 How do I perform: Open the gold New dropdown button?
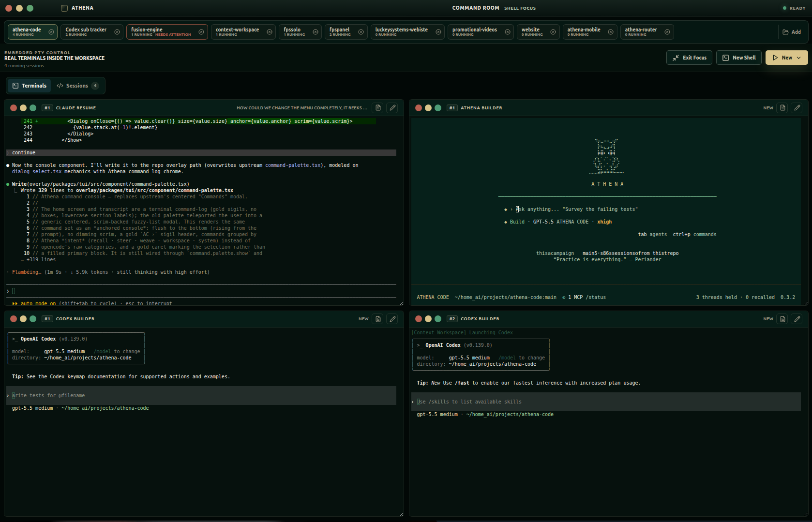[x=787, y=58]
